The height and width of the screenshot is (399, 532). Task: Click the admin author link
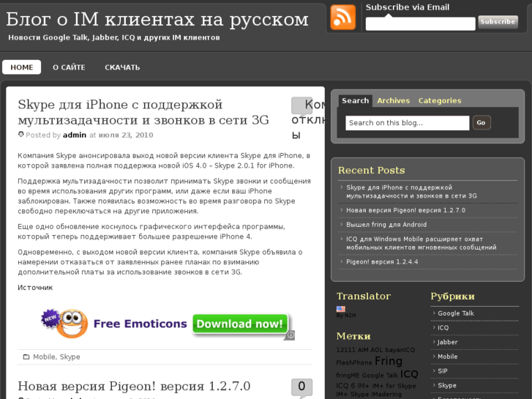point(75,135)
